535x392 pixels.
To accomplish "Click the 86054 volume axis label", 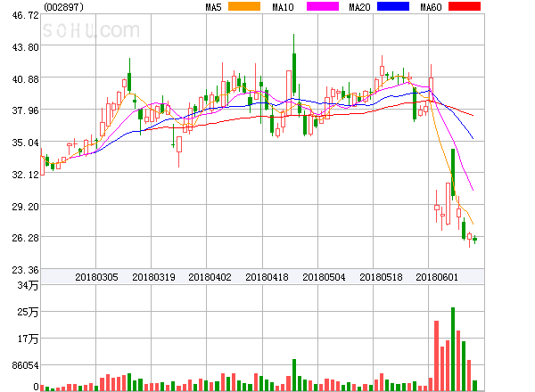I will [25, 365].
